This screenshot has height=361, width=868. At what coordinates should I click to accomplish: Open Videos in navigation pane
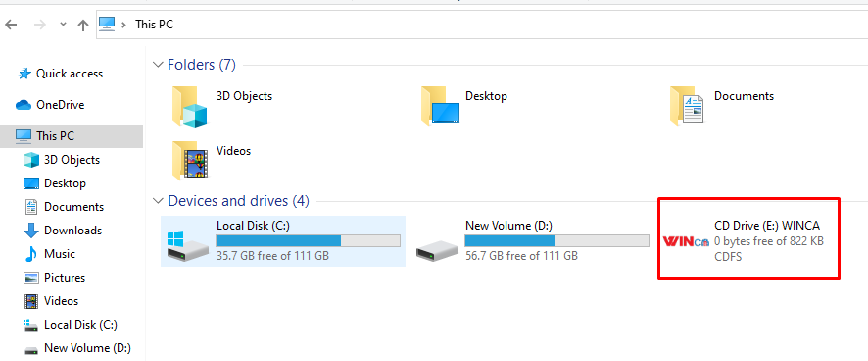[62, 301]
